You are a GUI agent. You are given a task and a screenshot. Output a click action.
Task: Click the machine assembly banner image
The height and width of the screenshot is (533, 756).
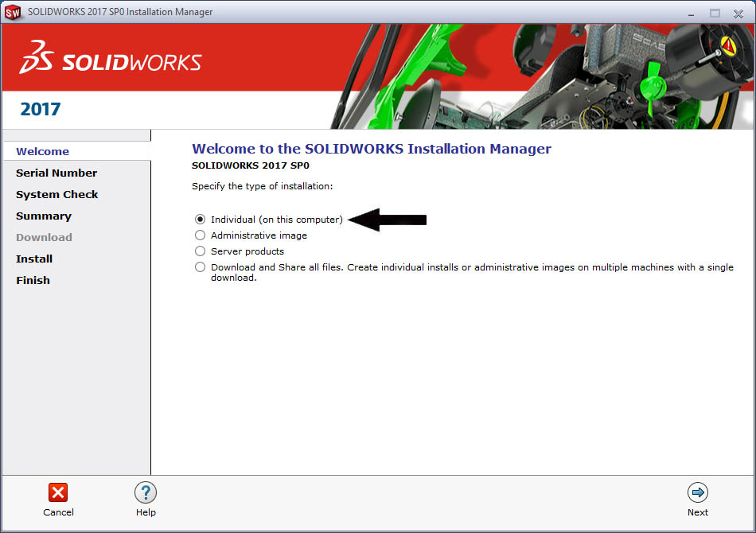coord(543,76)
